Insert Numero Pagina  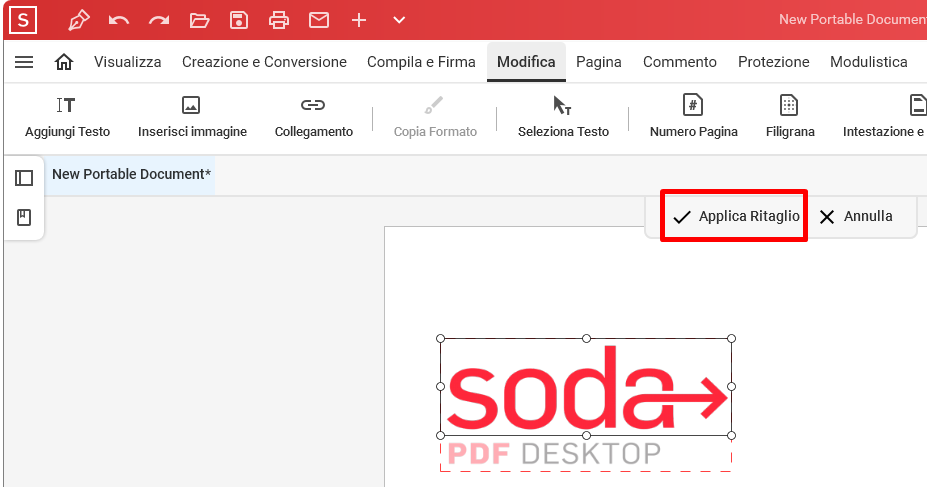tap(693, 118)
